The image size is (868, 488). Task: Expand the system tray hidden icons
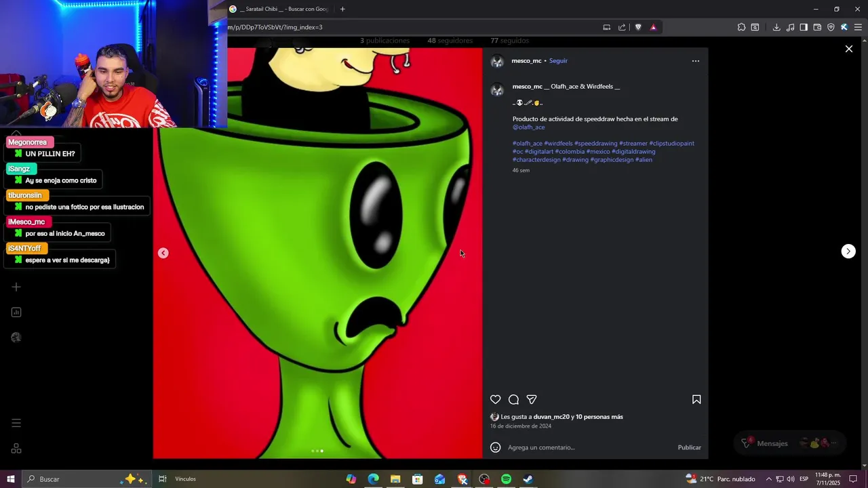tap(768, 479)
